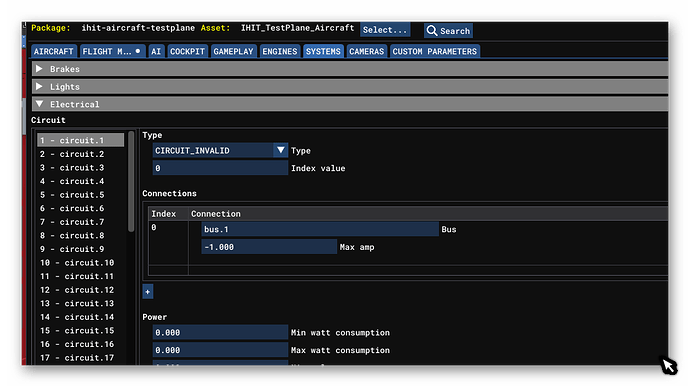Screen dimensions: 690x386
Task: Click the magnifier Search button
Action: 448,31
